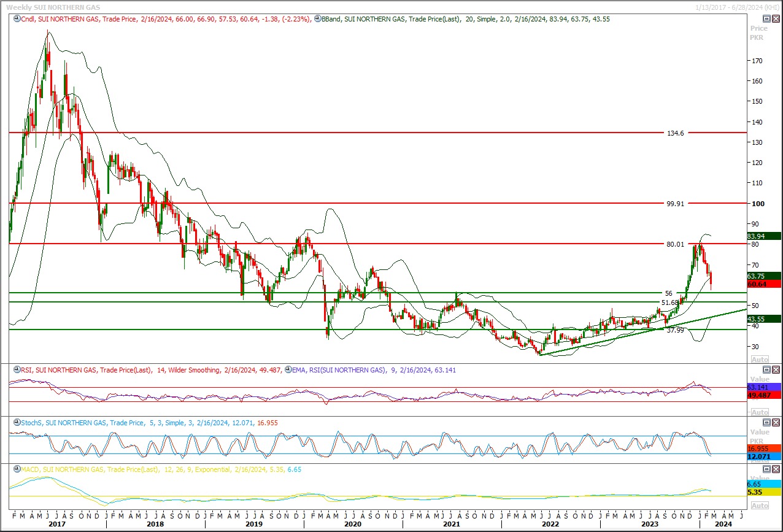Click Auto scale on the RSI panel
783x532 pixels.
point(759,412)
